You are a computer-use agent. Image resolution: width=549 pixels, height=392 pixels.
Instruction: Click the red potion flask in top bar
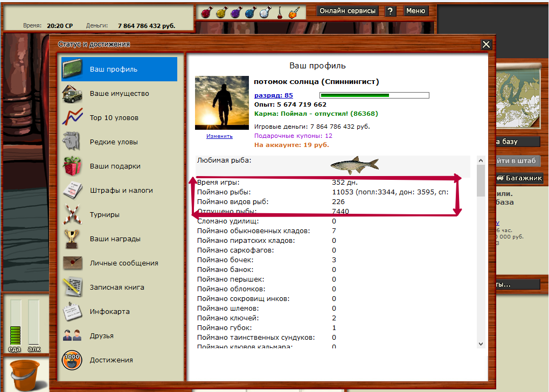click(206, 12)
